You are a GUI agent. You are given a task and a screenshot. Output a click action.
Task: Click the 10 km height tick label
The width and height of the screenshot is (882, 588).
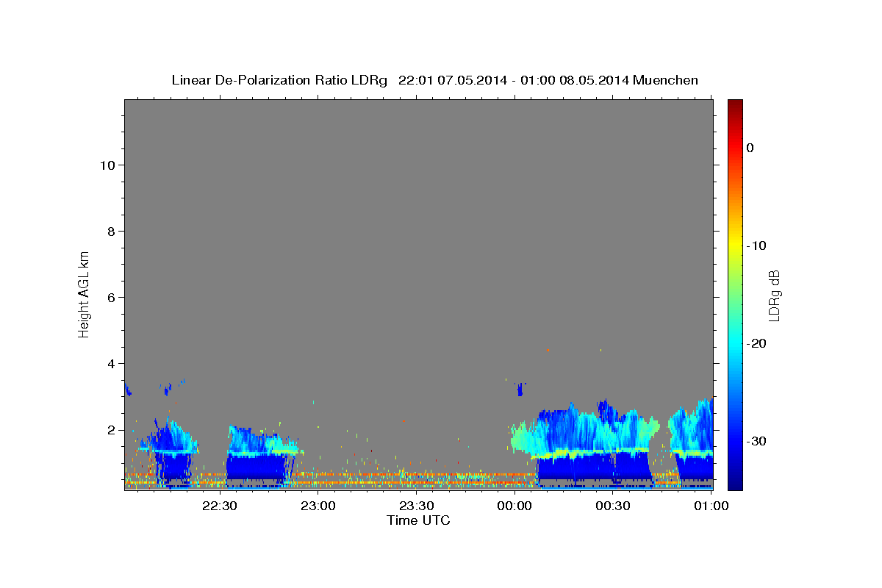106,165
